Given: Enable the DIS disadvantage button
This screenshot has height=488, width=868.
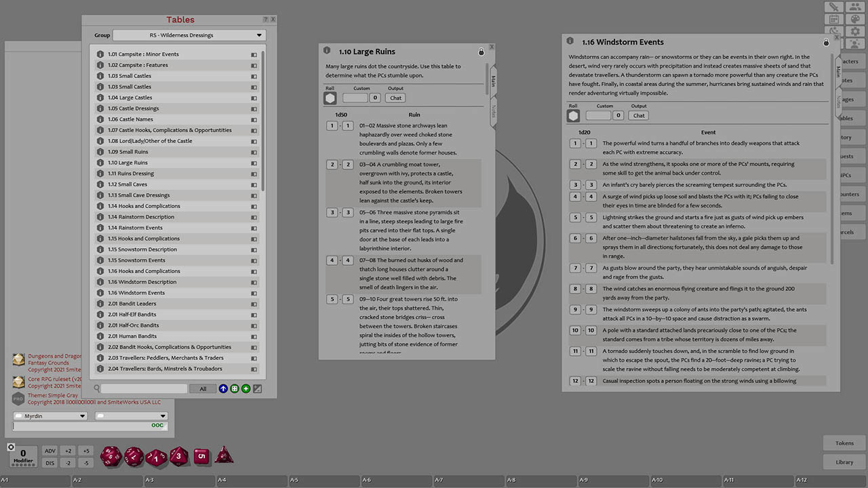Looking at the screenshot, I should tap(50, 463).
